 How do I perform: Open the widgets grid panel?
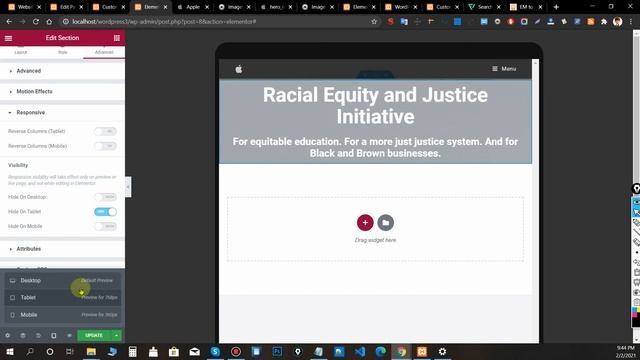pyautogui.click(x=117, y=38)
